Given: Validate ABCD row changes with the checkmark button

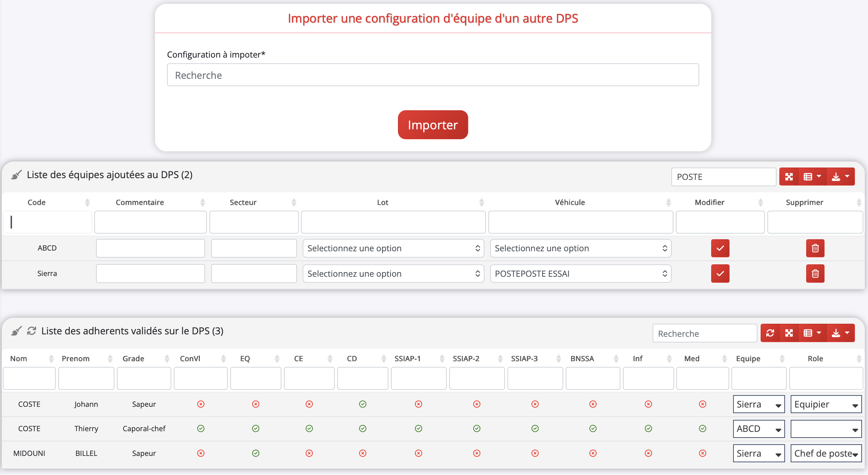Looking at the screenshot, I should [x=720, y=248].
